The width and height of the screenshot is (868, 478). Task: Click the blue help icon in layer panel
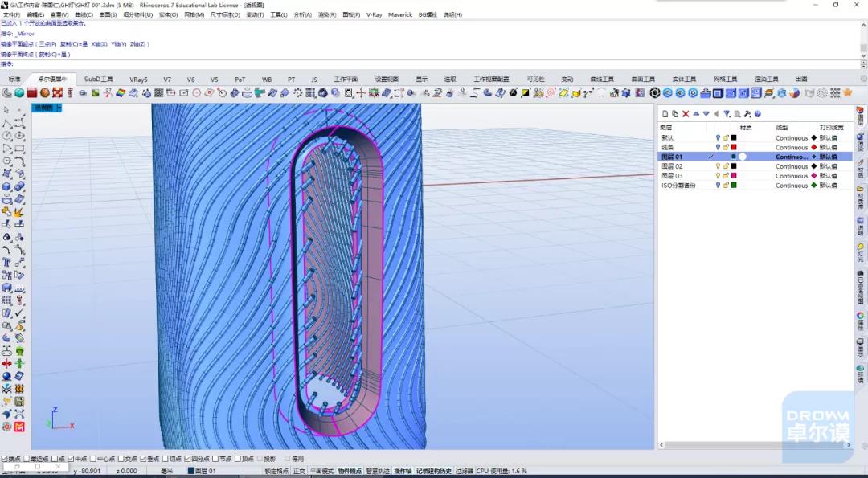point(757,114)
